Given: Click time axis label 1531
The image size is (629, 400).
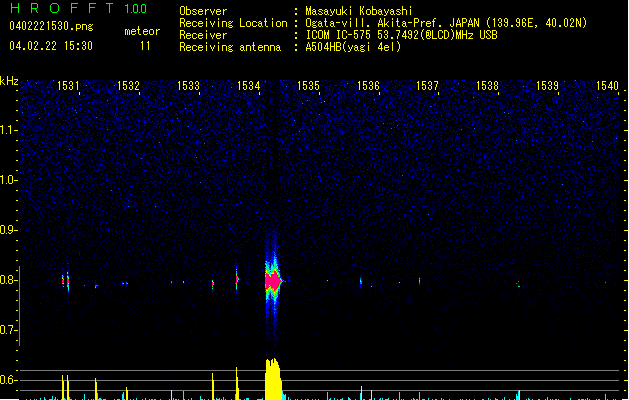Looking at the screenshot, I should 68,86.
